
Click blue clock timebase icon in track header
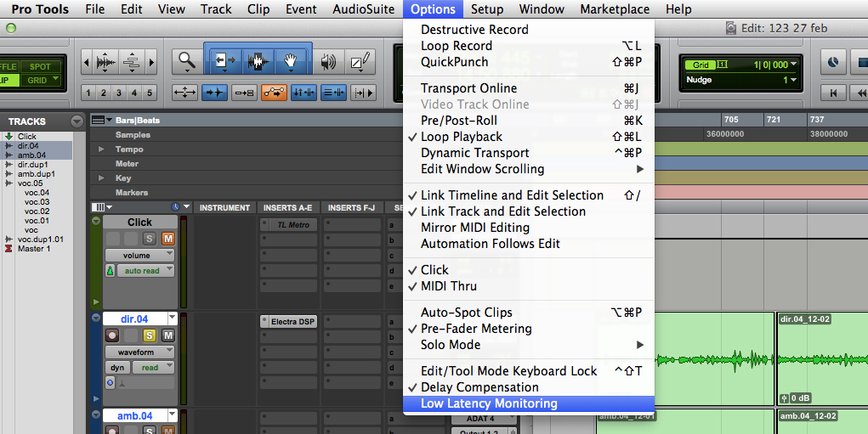tap(175, 207)
